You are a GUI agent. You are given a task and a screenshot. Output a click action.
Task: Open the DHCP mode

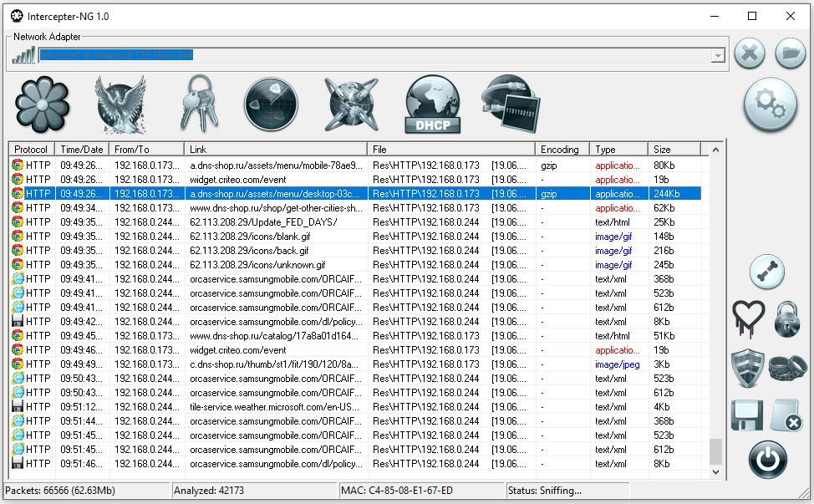[432, 102]
